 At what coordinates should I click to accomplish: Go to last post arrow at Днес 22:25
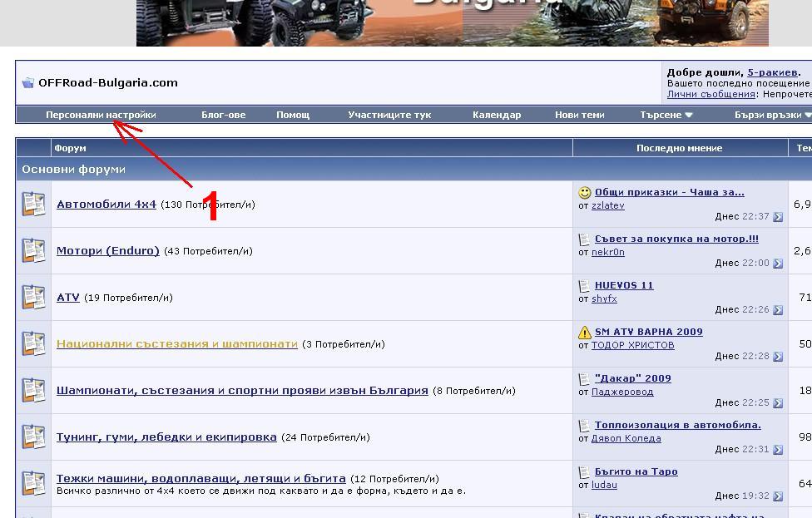[x=778, y=403]
